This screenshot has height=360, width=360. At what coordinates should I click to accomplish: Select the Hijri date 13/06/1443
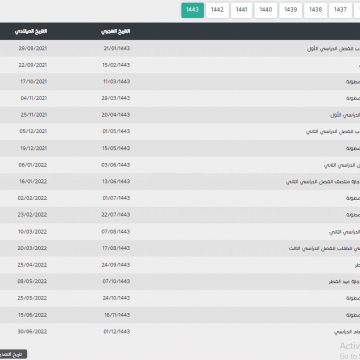(116, 182)
